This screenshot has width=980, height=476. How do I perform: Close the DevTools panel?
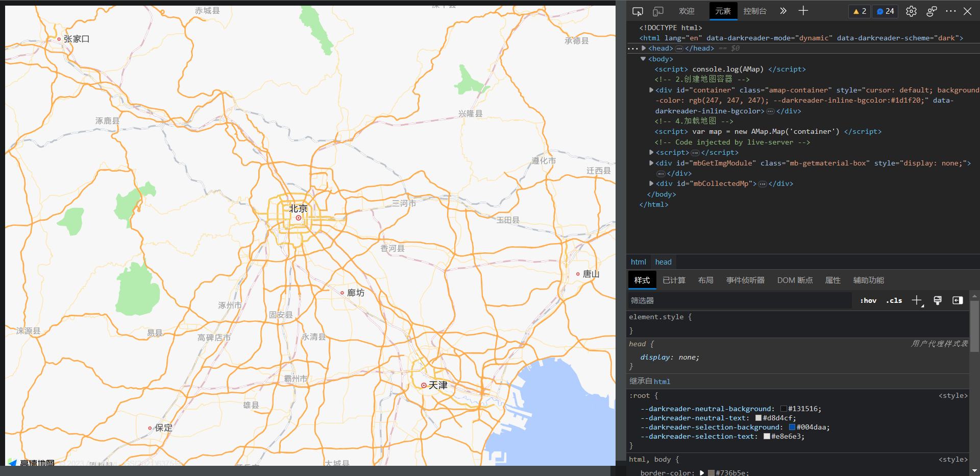click(x=967, y=11)
